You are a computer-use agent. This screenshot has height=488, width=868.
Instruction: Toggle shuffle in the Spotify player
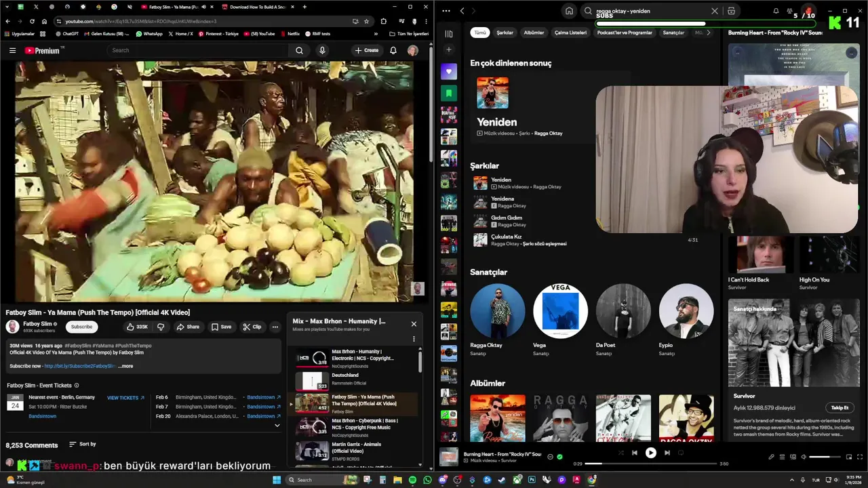click(x=620, y=453)
